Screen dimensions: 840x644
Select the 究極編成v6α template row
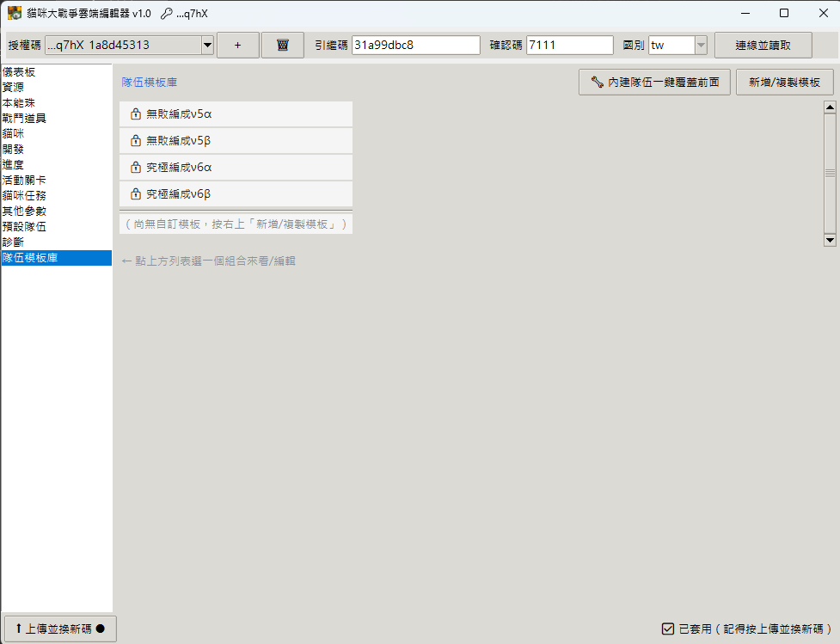236,168
